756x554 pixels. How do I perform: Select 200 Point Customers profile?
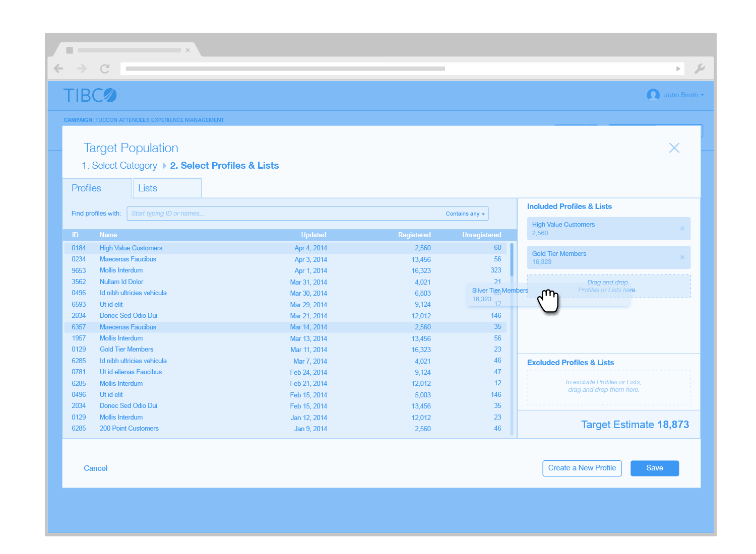pyautogui.click(x=286, y=429)
